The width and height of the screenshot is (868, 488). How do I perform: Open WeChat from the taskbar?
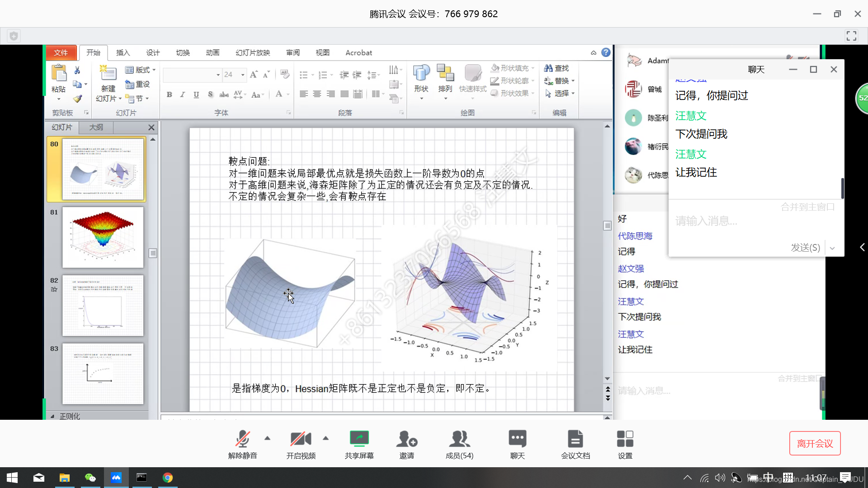click(x=90, y=478)
